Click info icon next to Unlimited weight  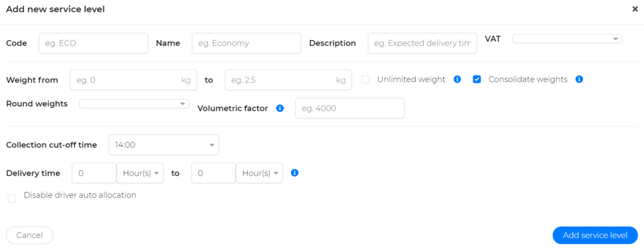(457, 80)
